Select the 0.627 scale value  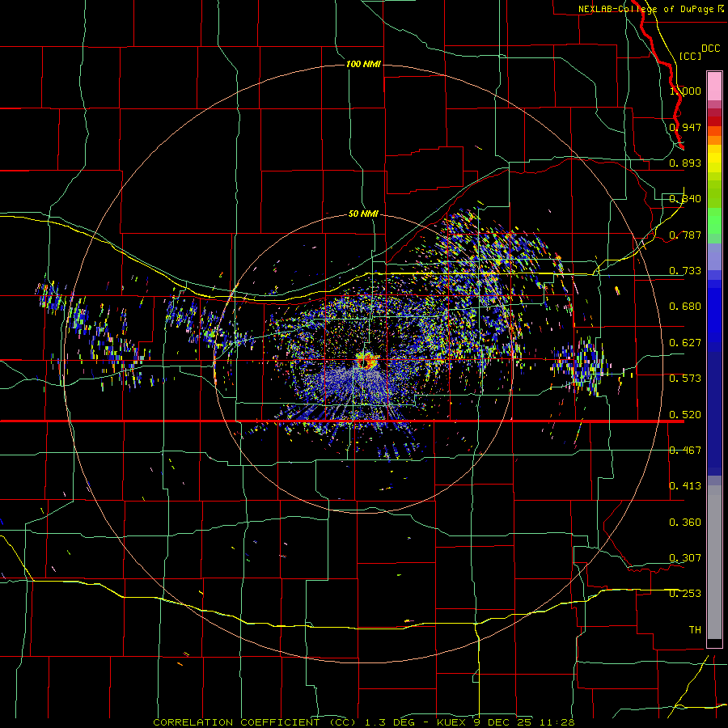pos(685,343)
